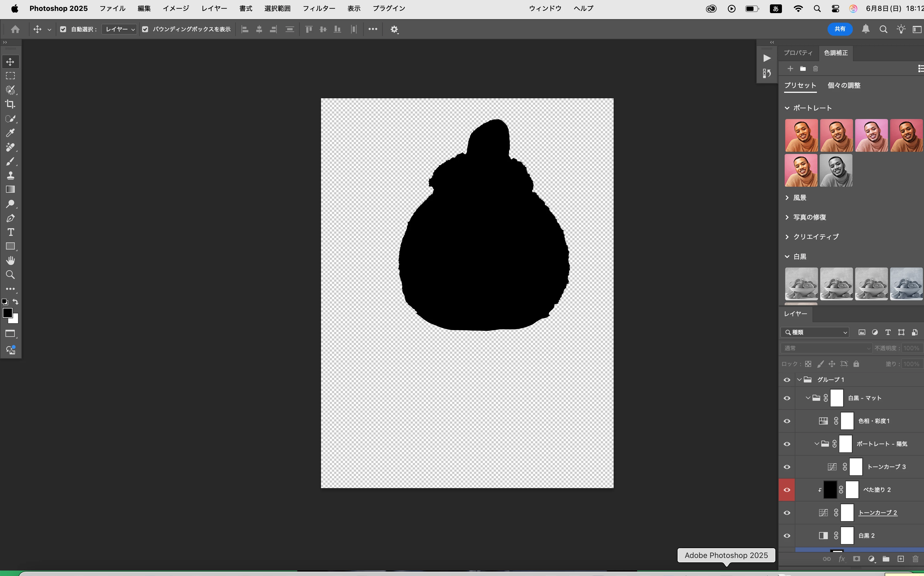This screenshot has width=924, height=576.
Task: Toggle バウンディングボックスを表示 checkbox
Action: pyautogui.click(x=145, y=29)
